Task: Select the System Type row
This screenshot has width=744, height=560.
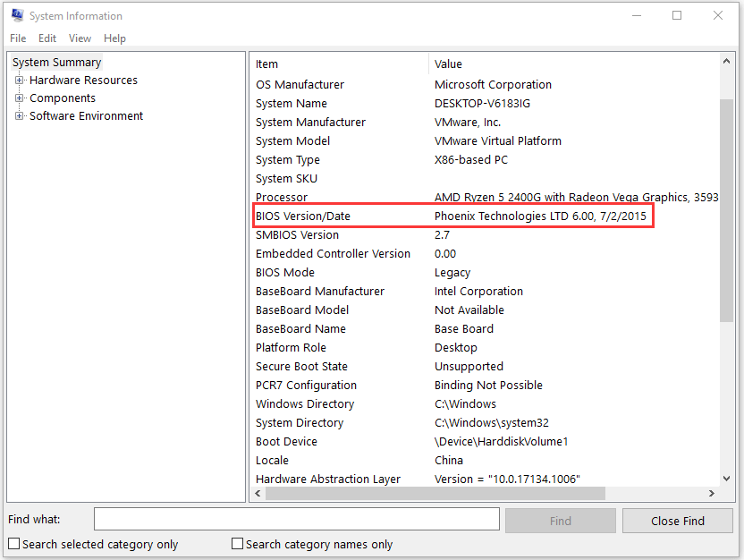Action: click(485, 160)
